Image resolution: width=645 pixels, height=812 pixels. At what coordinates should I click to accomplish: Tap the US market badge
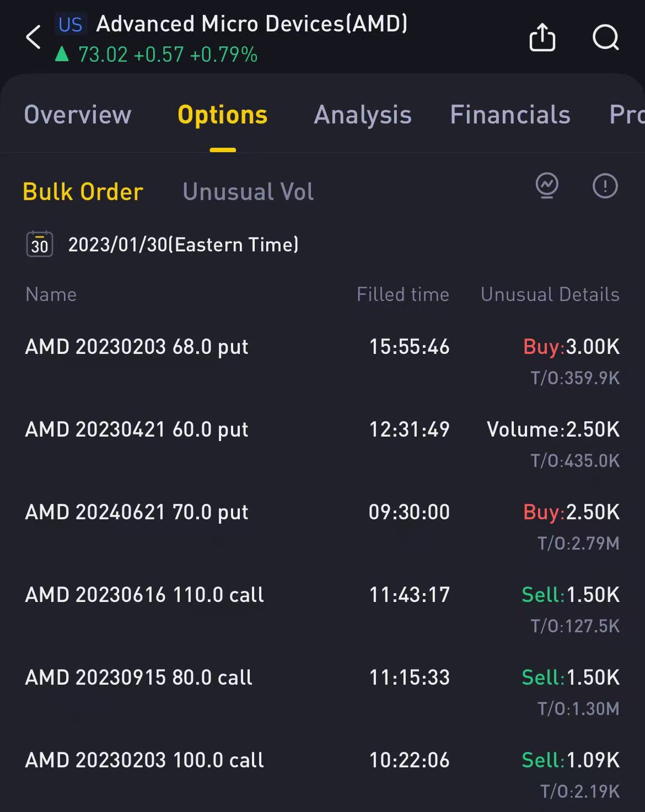click(71, 25)
